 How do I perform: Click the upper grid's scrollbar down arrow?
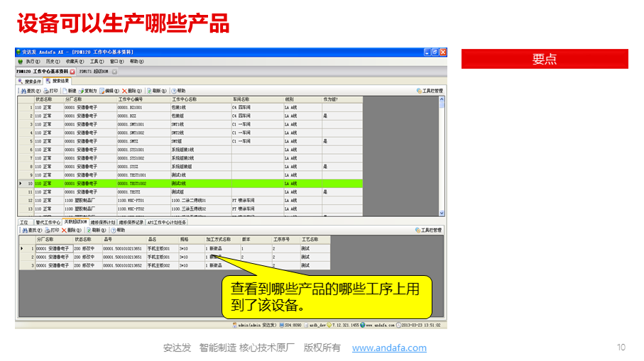pos(442,212)
